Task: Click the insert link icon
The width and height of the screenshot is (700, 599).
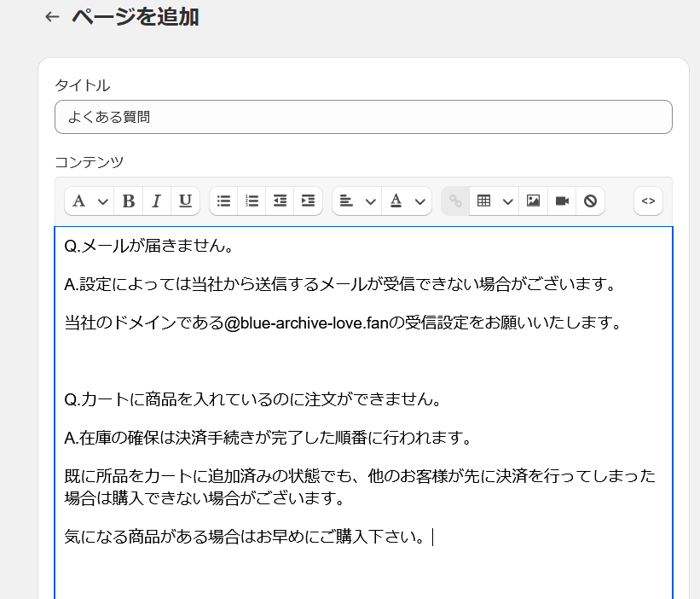Action: 455,201
